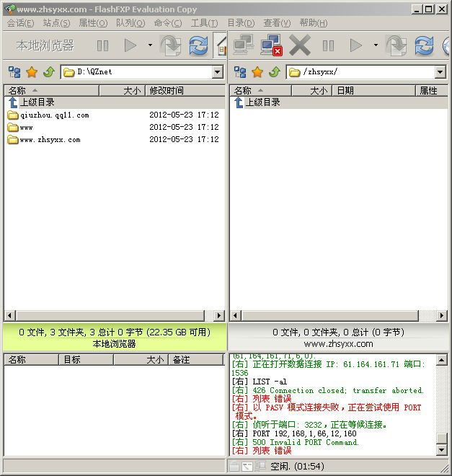
Task: Open the 命令(C) menu
Action: [x=168, y=23]
